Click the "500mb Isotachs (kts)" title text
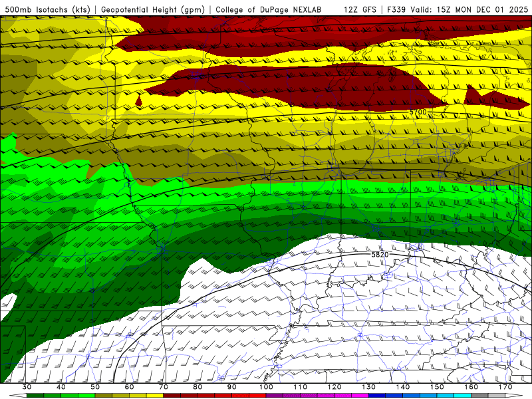 click(48, 10)
